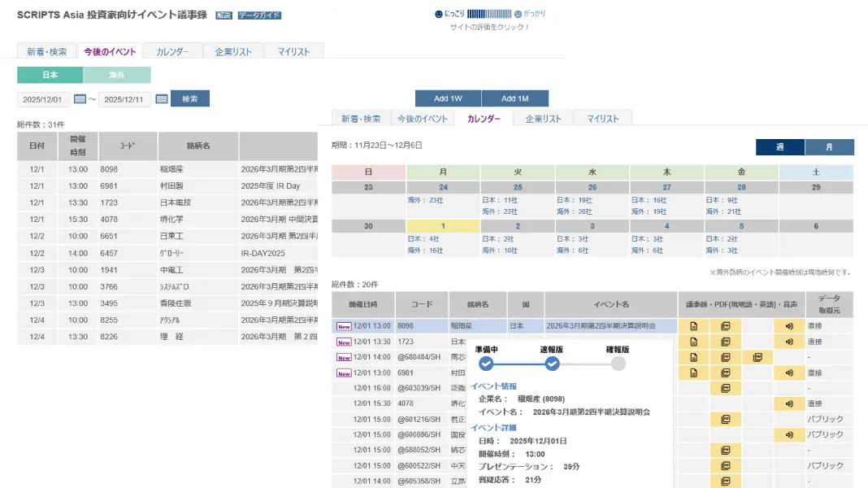Click the IR-DAY2025 event name
The width and height of the screenshot is (868, 488).
click(263, 253)
